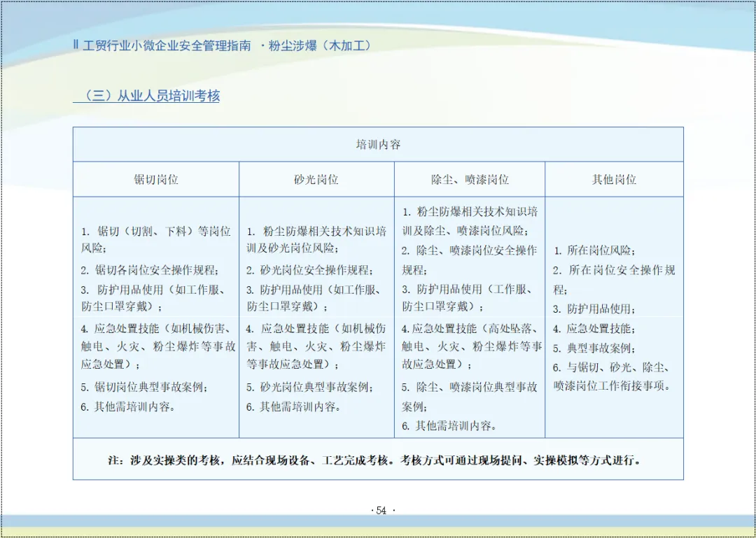Click the column header 其他岗位
Image resolution: width=756 pixels, height=538 pixels.
coord(614,180)
